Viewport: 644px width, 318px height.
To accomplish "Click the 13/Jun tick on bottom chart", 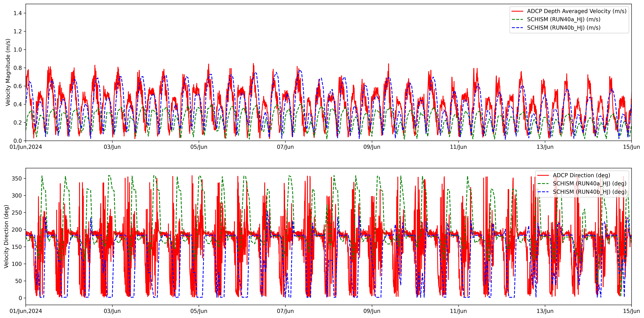I will pyautogui.click(x=545, y=311).
